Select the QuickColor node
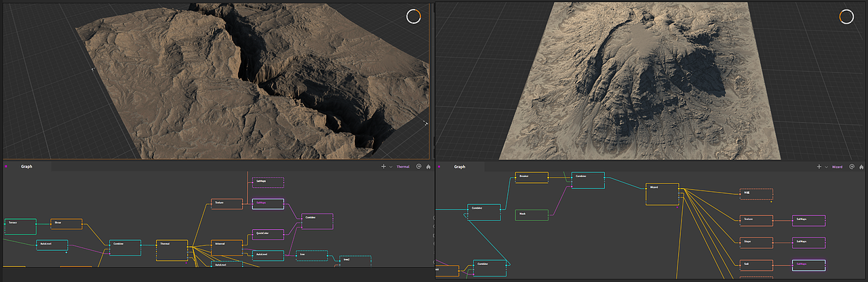The height and width of the screenshot is (282, 868). point(268,235)
